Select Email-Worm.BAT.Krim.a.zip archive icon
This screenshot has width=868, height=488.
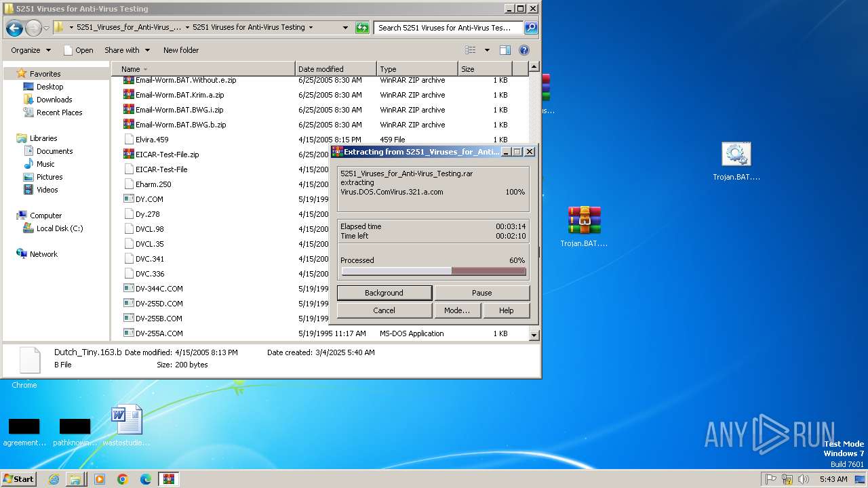click(x=129, y=95)
